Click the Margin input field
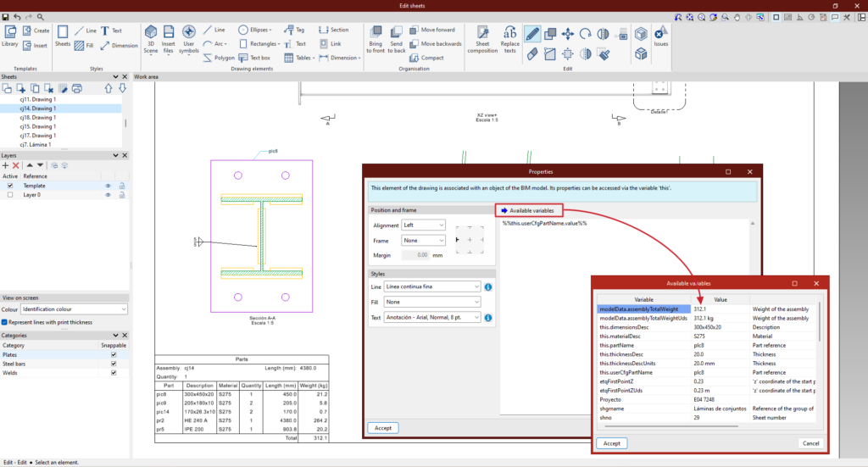This screenshot has width=868, height=467. (415, 254)
